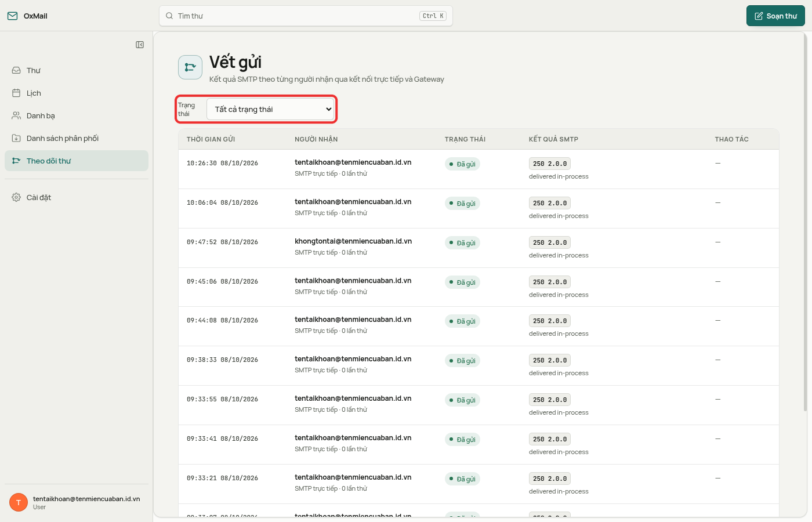Click the 250 2.0.0 code in 10:06:04 row
The height and width of the screenshot is (522, 812).
550,203
